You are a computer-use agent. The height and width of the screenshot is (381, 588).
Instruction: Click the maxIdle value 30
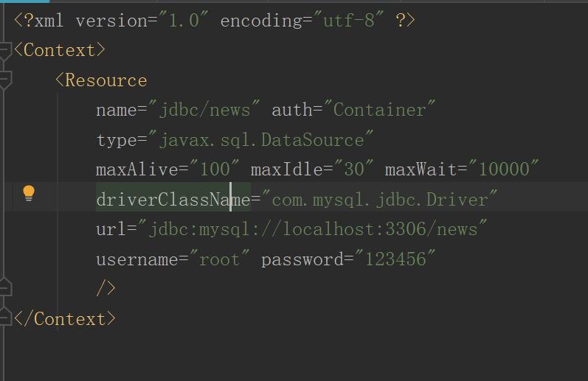point(354,169)
